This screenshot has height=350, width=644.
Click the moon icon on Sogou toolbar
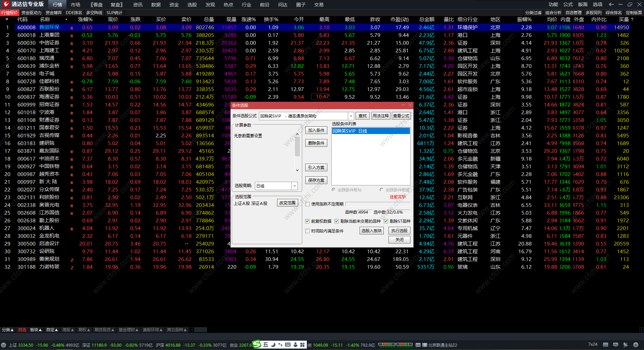pyautogui.click(x=273, y=345)
